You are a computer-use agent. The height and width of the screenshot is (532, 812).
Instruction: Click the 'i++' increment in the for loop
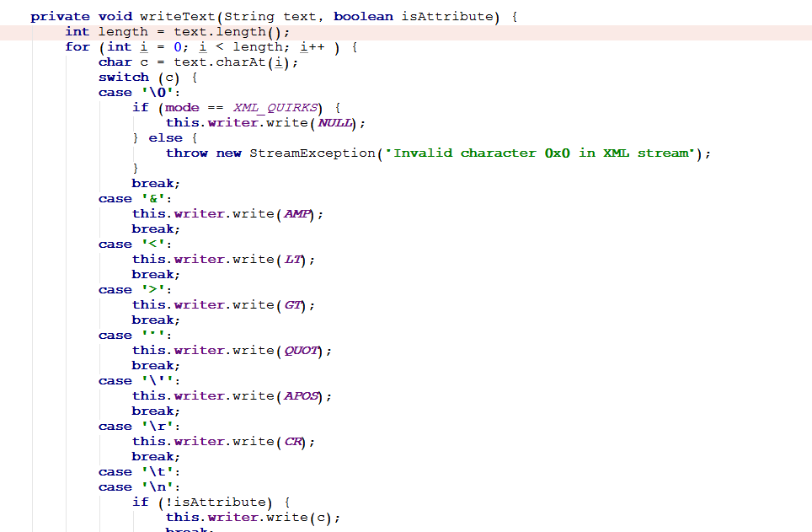pos(313,47)
